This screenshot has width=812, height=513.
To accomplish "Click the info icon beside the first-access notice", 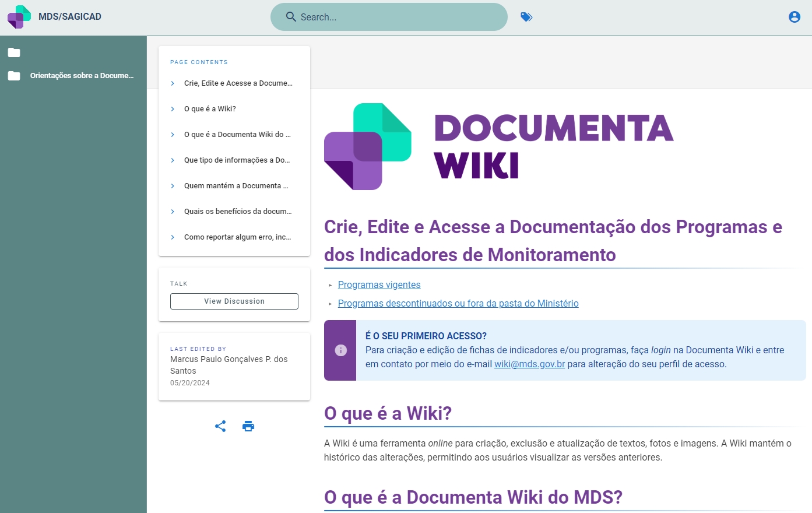I will pyautogui.click(x=340, y=350).
